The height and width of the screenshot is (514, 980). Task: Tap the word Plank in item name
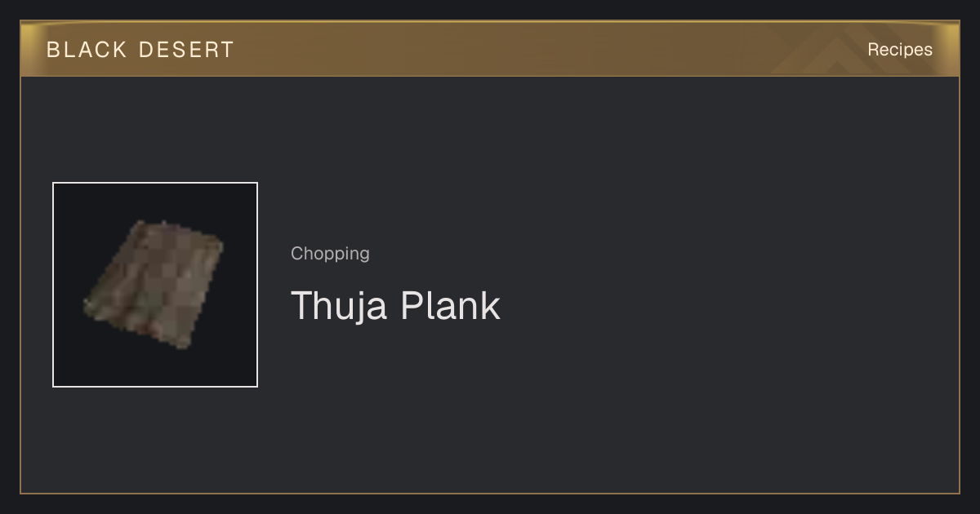[450, 305]
